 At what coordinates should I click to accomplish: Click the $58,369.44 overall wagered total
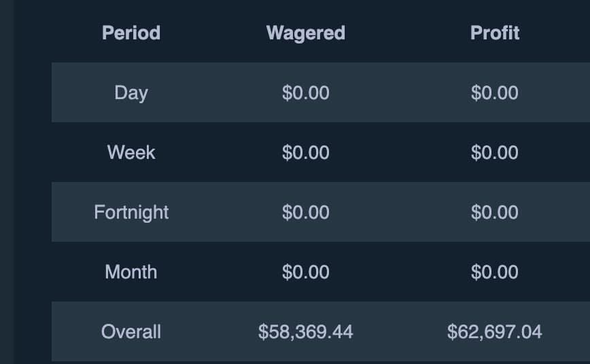click(x=306, y=331)
